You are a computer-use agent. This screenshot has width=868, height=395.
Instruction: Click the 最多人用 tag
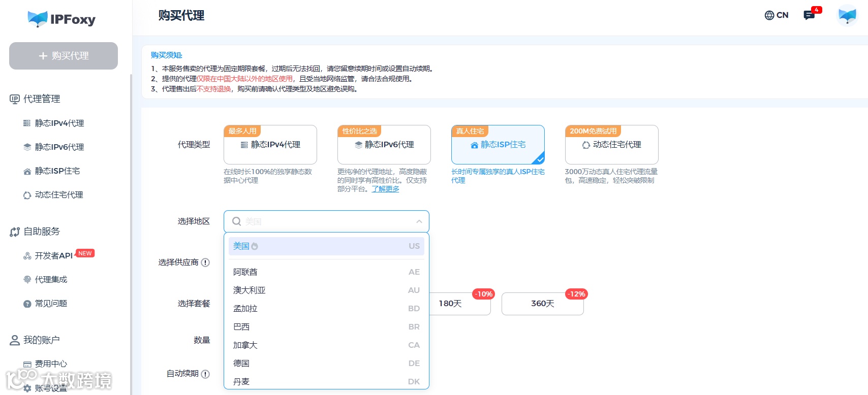pos(242,131)
